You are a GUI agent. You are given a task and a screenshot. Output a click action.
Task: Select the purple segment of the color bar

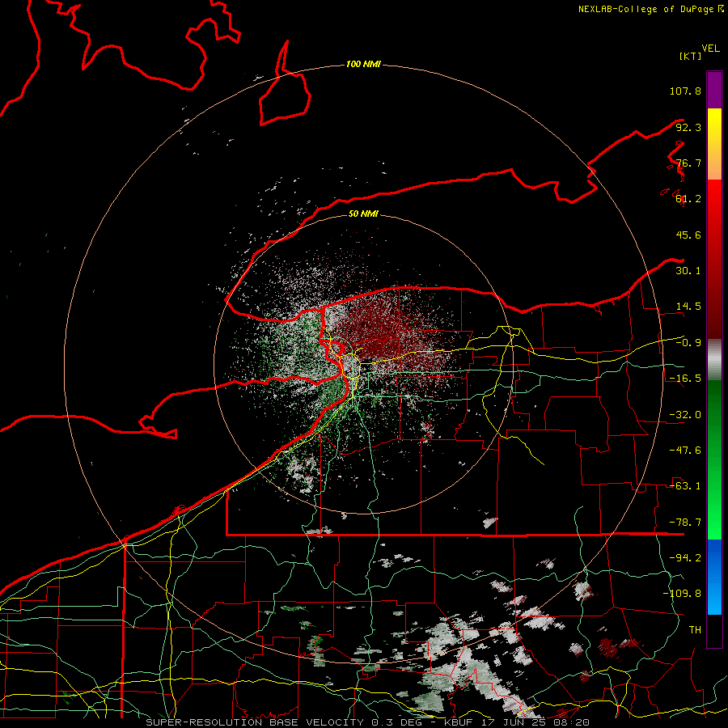(714, 90)
